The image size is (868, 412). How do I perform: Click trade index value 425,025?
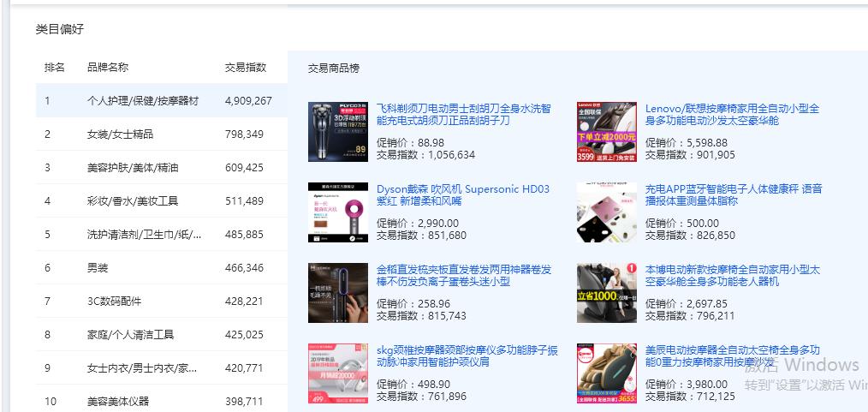click(244, 334)
